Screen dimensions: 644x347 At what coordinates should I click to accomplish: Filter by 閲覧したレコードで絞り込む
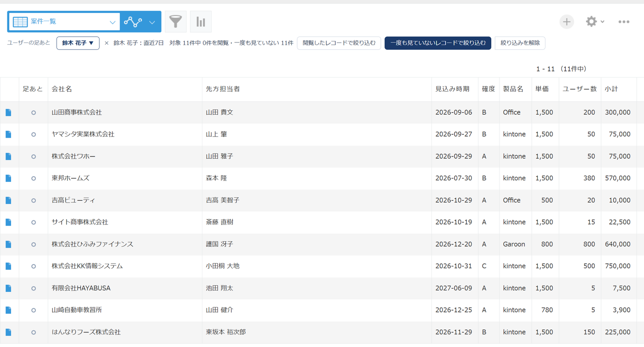339,43
